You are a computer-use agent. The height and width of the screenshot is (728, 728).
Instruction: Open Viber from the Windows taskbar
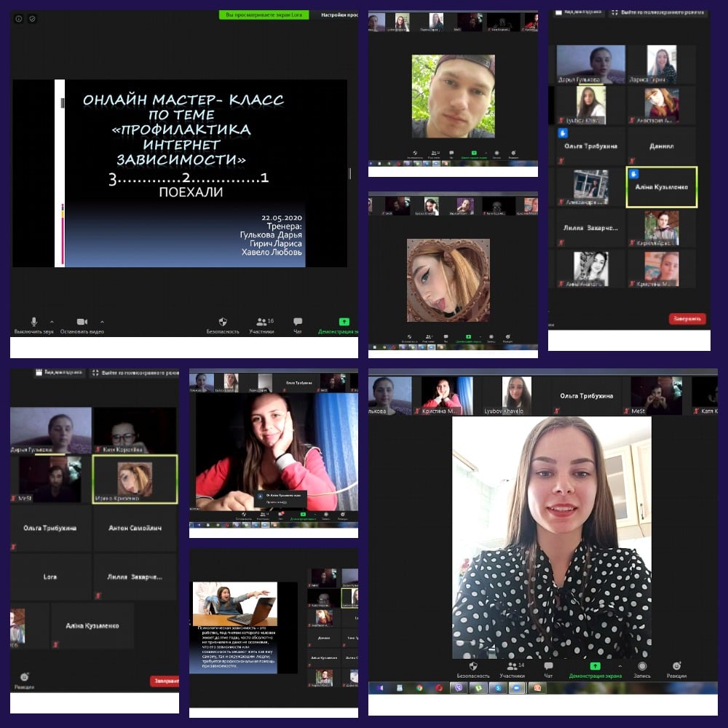pos(459,687)
